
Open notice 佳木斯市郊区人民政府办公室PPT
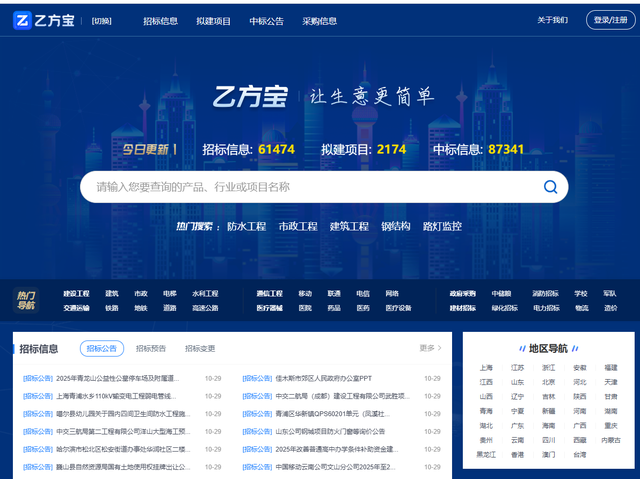(324, 379)
